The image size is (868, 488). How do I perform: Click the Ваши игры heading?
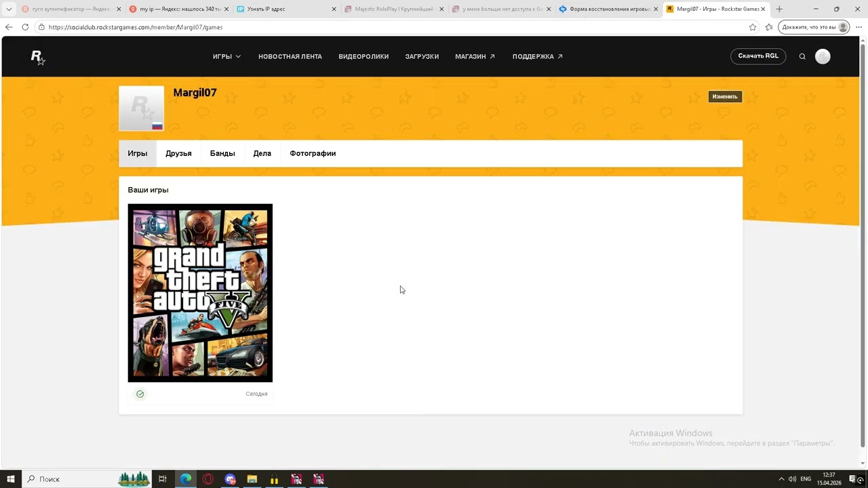point(148,190)
